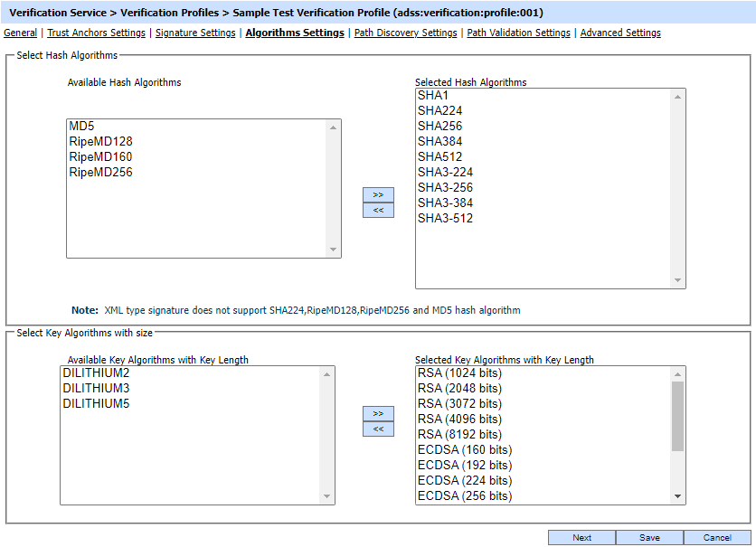Add key algorithm using >> button
The image size is (756, 547).
[378, 413]
